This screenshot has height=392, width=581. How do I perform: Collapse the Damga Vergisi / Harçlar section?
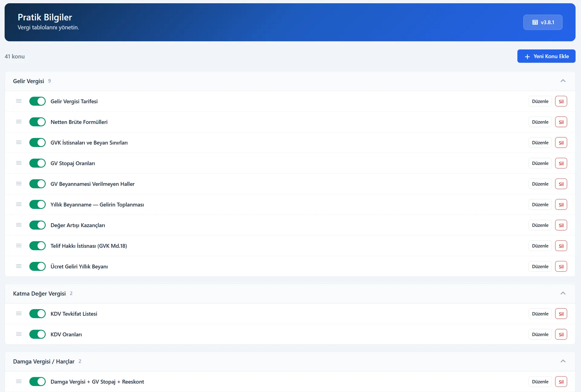563,361
